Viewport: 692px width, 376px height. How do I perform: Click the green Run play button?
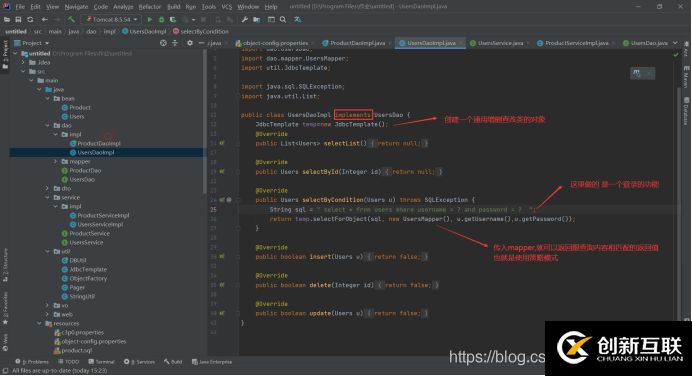pos(150,19)
